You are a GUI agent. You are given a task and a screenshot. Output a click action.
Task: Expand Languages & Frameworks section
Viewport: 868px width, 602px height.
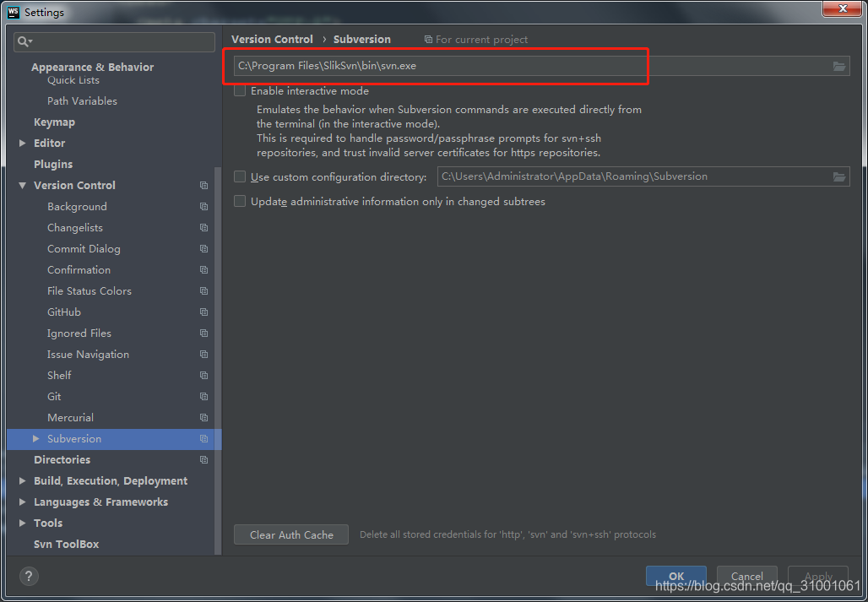pos(23,502)
